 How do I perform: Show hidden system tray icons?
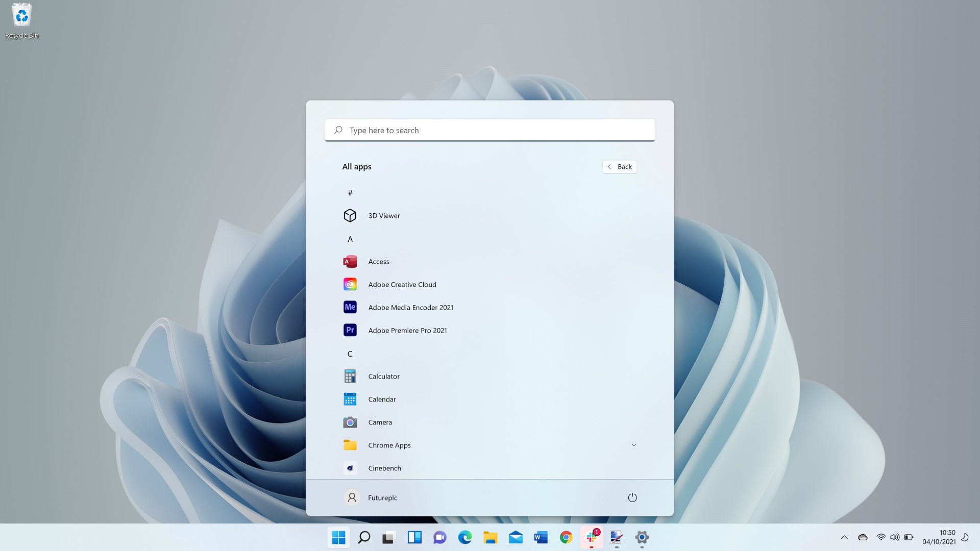point(845,537)
